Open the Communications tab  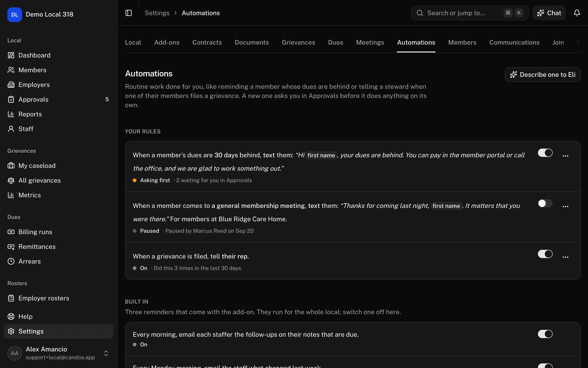click(x=514, y=42)
